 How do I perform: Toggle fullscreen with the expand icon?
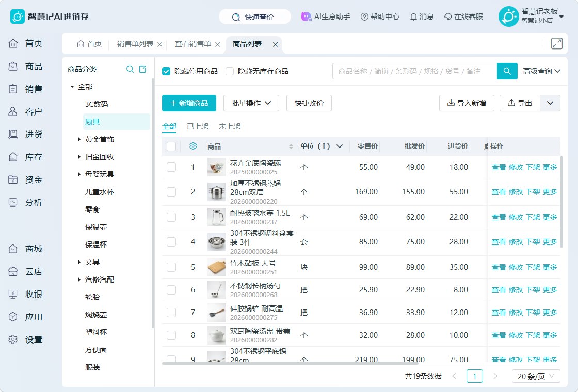[x=557, y=43]
